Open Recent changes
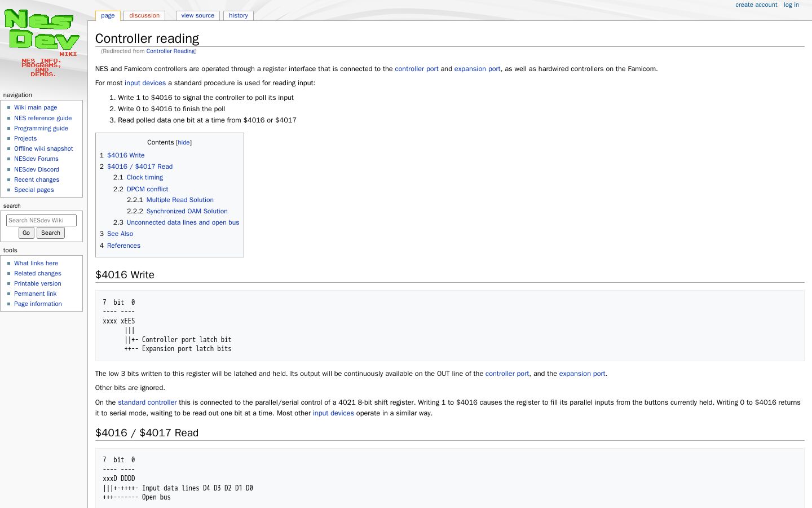This screenshot has height=508, width=812. pyautogui.click(x=37, y=179)
